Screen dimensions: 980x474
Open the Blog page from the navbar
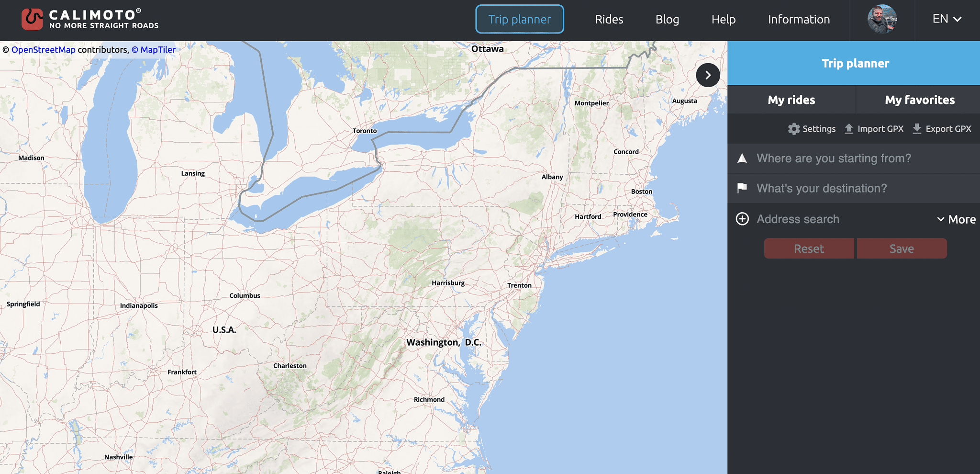pyautogui.click(x=667, y=19)
